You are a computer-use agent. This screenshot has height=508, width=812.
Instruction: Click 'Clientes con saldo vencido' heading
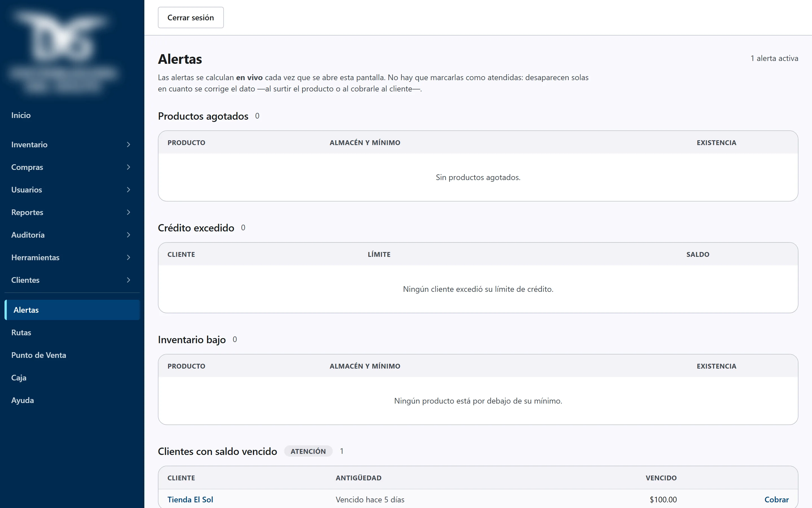click(217, 451)
